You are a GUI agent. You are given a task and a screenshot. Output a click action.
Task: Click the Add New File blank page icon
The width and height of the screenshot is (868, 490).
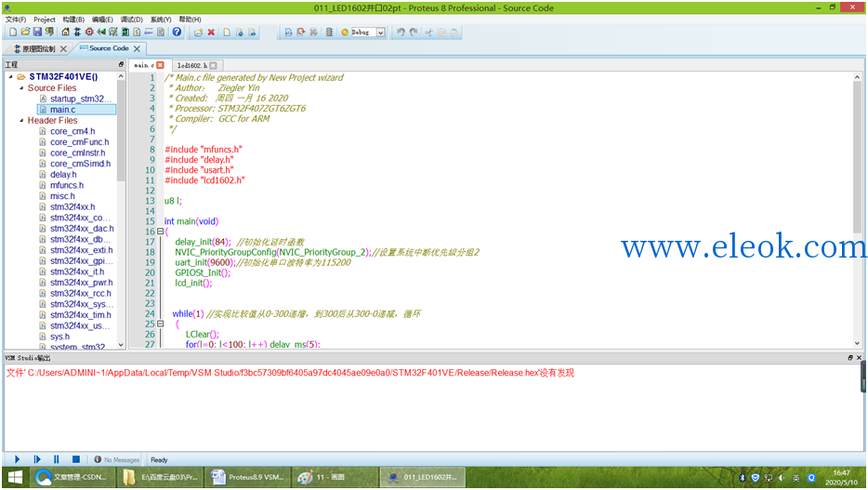227,33
